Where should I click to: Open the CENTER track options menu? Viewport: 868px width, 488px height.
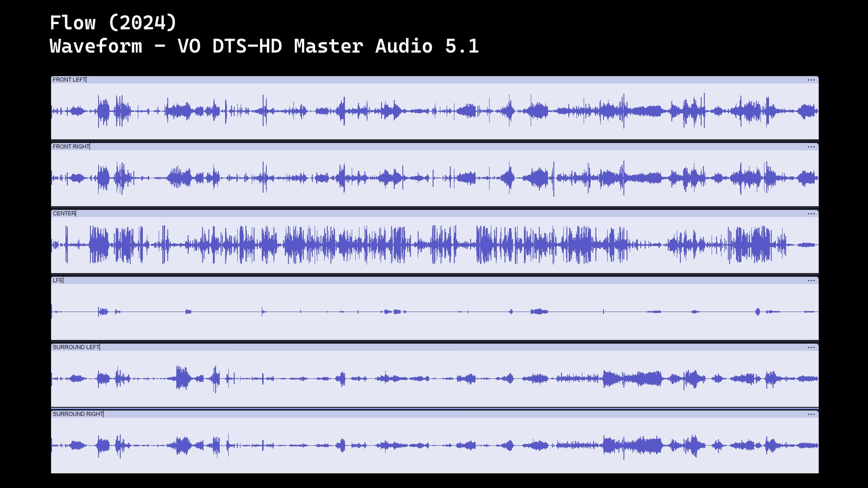[x=811, y=214]
